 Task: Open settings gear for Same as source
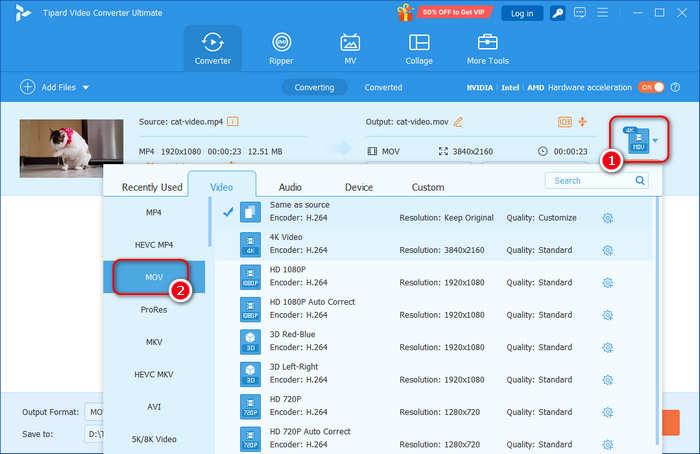(608, 218)
